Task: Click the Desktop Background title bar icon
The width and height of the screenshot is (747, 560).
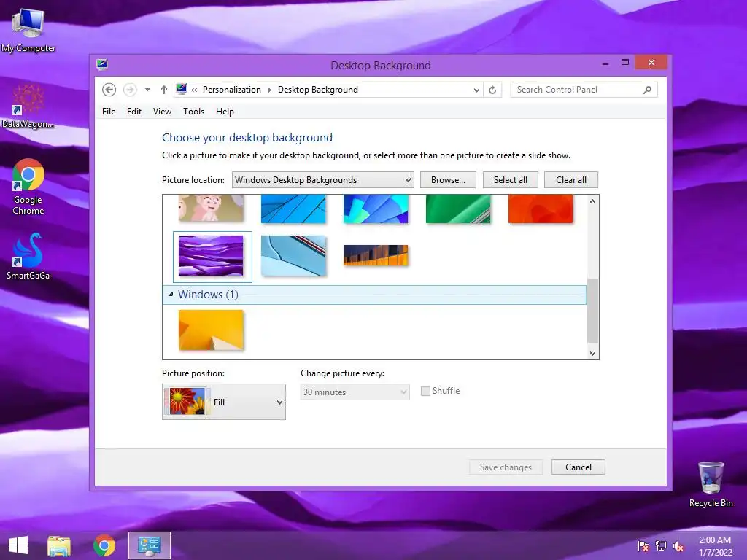Action: pos(102,65)
